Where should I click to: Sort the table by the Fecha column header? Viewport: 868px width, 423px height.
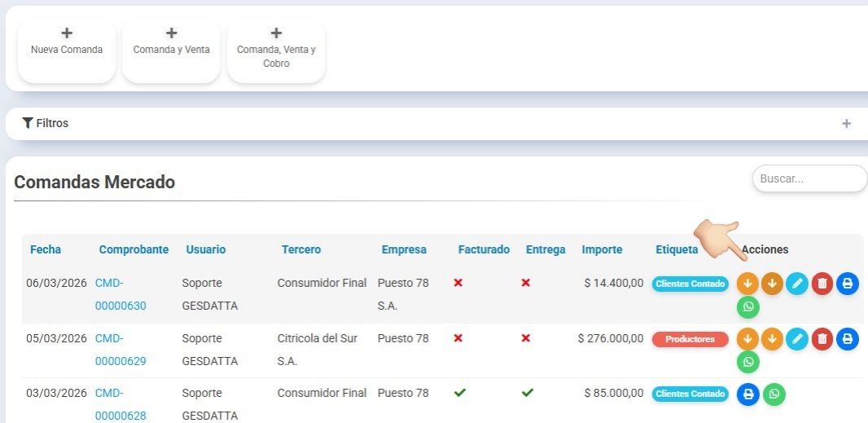coord(46,249)
